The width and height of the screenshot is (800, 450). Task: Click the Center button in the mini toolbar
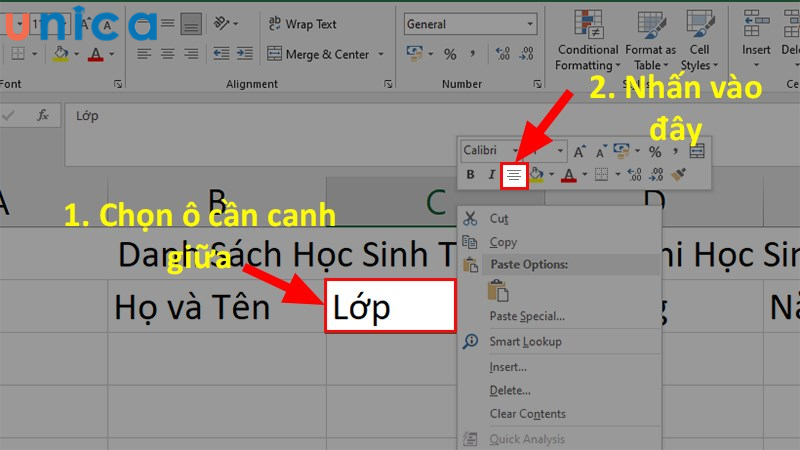(514, 176)
